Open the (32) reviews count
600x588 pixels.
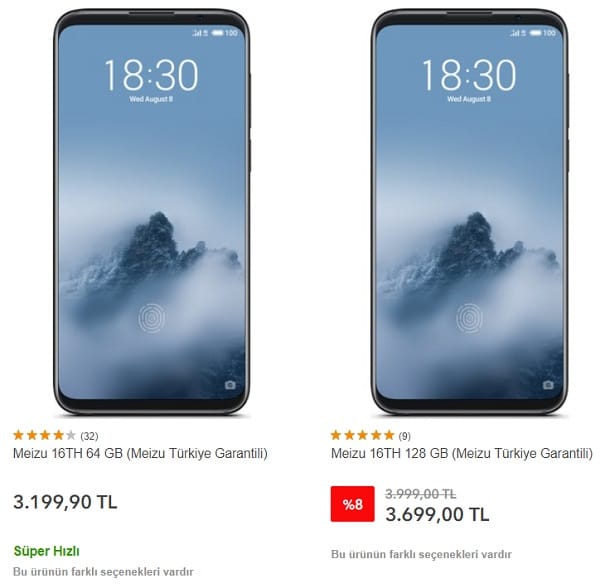click(89, 436)
